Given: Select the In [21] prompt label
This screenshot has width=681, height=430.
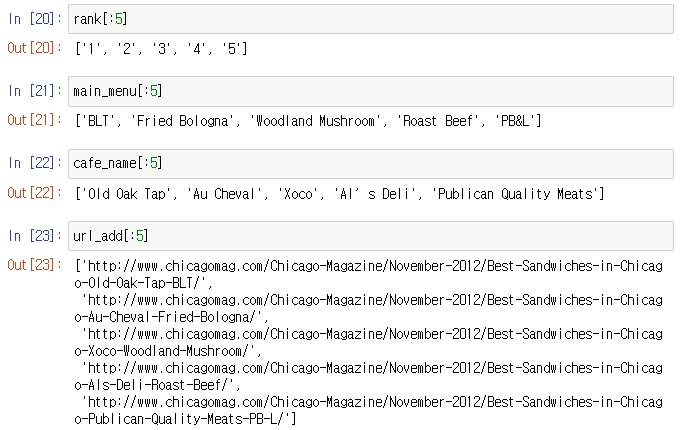Looking at the screenshot, I should click(35, 91).
